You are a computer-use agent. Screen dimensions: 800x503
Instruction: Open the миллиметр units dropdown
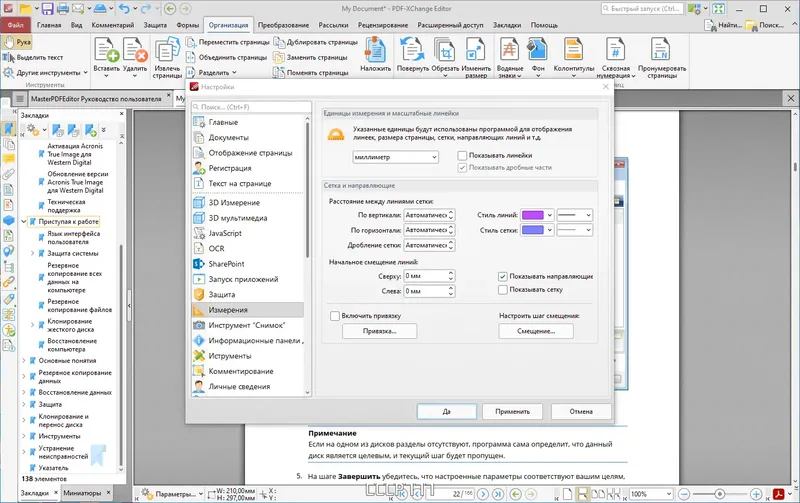[395, 157]
